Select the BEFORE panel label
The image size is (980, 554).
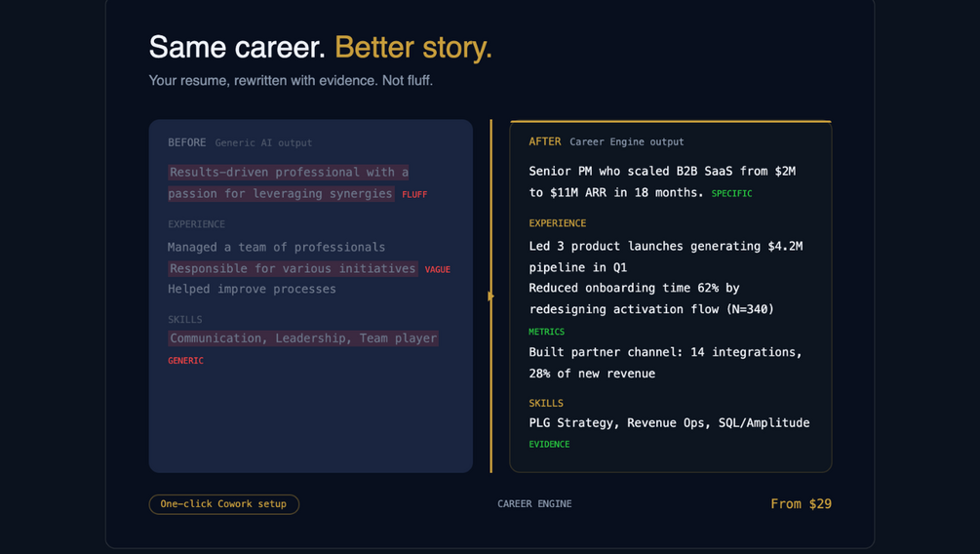[186, 142]
